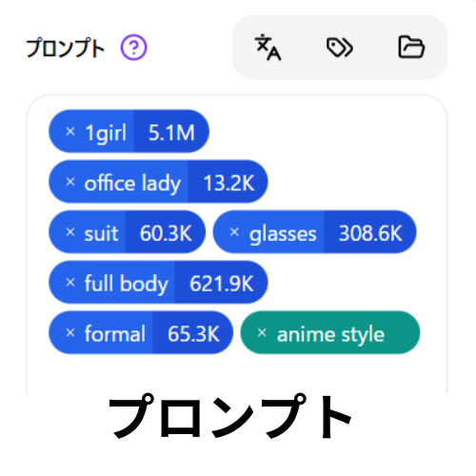476x476 pixels.
Task: Remove the full body tag
Action: pyautogui.click(x=70, y=282)
